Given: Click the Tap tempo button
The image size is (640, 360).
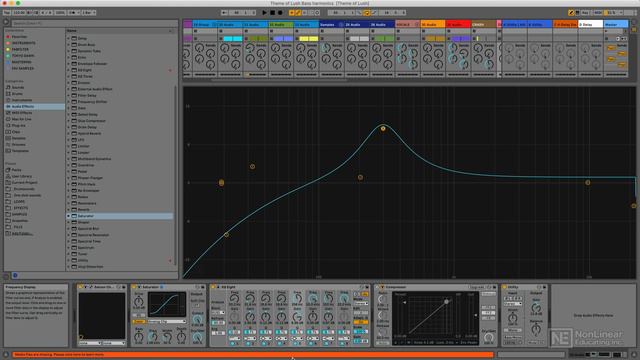Looking at the screenshot, I should point(7,13).
